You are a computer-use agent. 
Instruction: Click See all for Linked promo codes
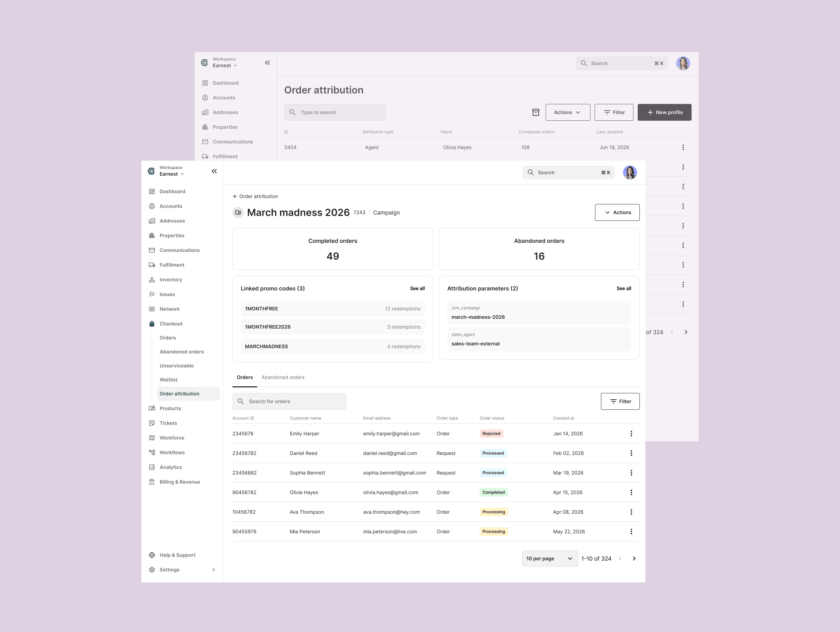[x=417, y=288]
